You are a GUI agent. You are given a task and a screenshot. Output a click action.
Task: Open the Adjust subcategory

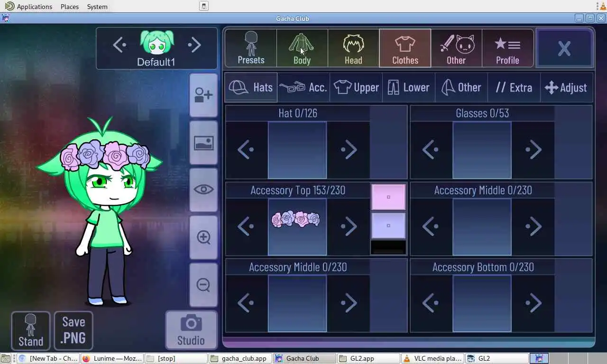coord(567,87)
